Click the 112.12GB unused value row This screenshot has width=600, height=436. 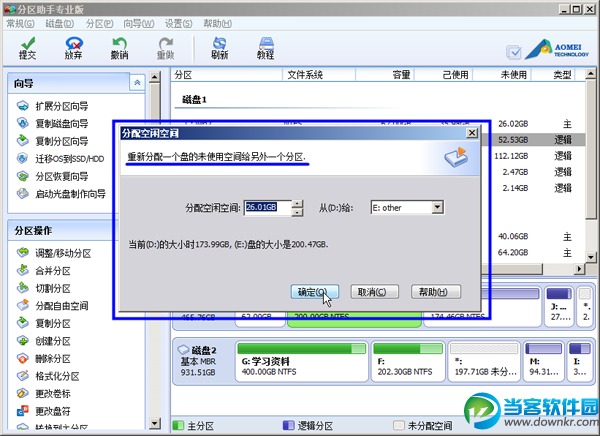(x=511, y=156)
